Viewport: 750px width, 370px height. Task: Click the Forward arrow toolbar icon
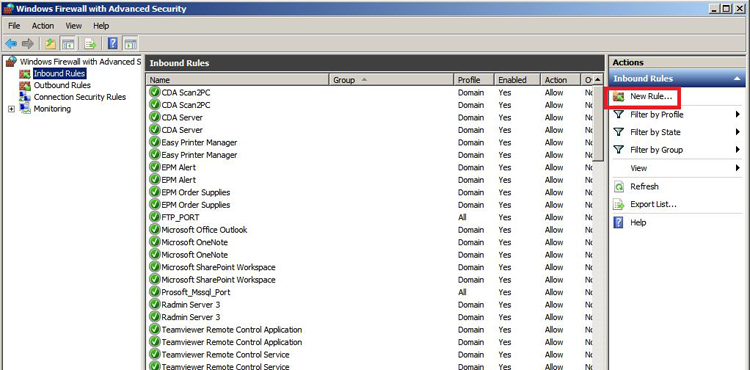coord(28,44)
